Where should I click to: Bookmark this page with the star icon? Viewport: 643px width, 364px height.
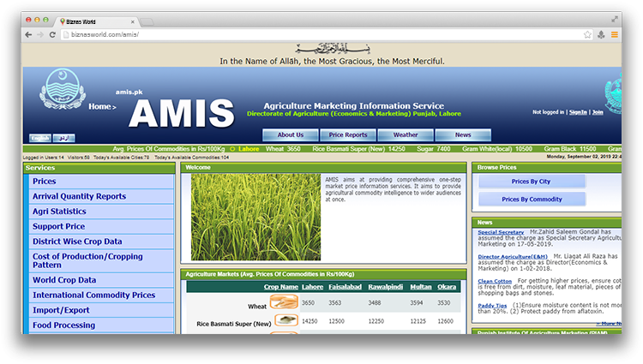(587, 34)
